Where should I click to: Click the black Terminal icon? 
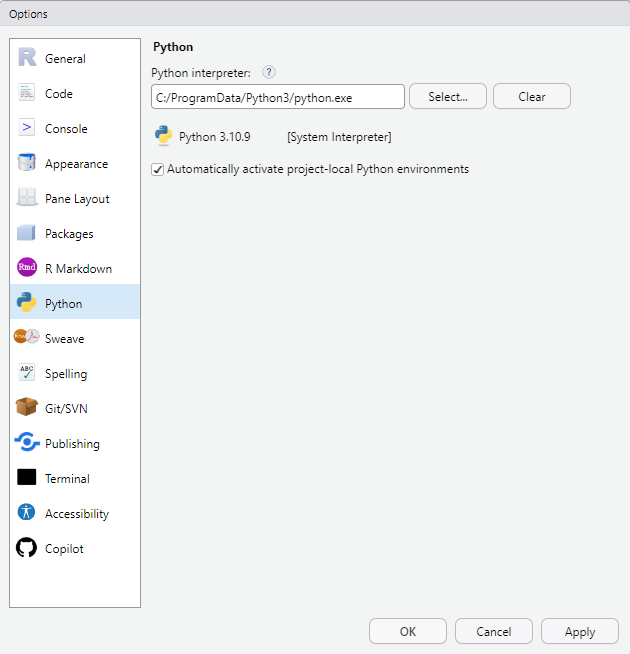coord(27,477)
